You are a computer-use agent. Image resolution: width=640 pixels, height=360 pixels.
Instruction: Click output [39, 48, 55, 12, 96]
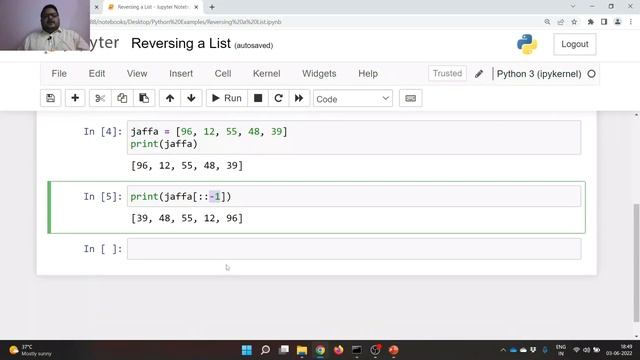pos(187,218)
